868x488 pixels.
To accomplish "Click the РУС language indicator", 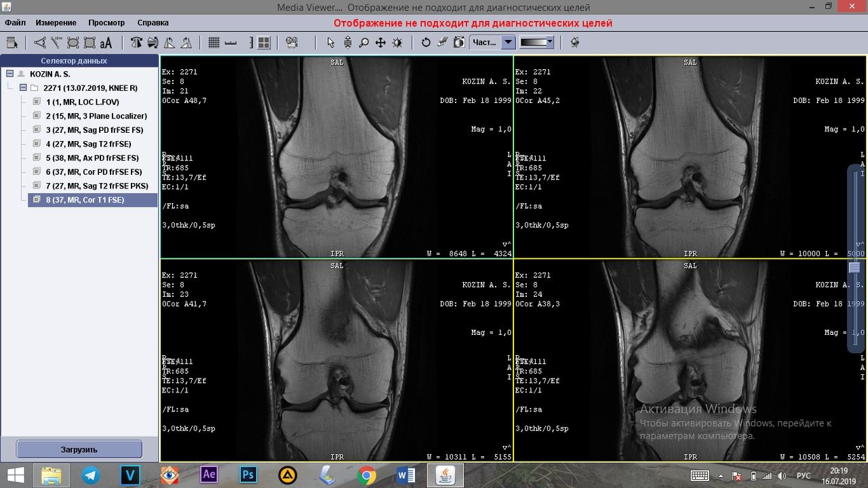I will 804,475.
